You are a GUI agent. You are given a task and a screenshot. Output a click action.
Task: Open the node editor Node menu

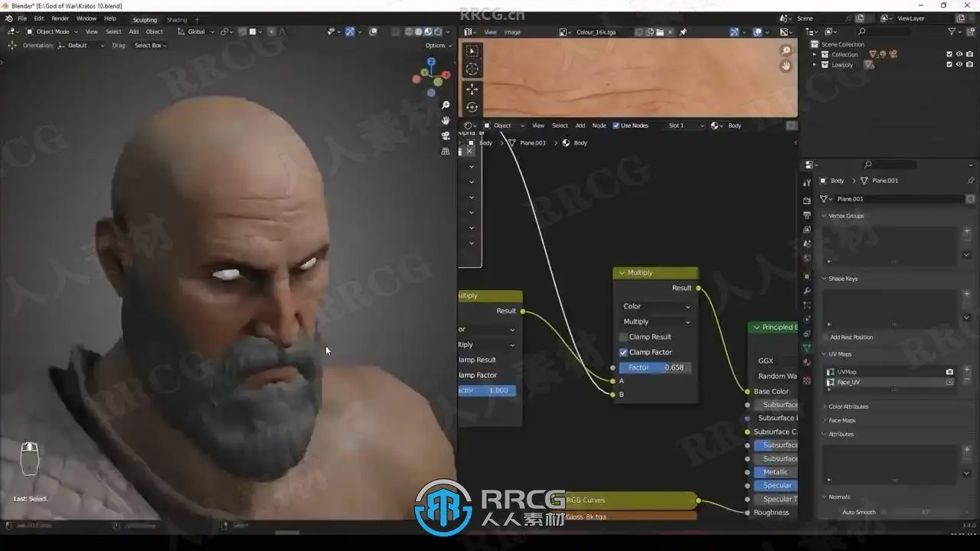click(599, 126)
